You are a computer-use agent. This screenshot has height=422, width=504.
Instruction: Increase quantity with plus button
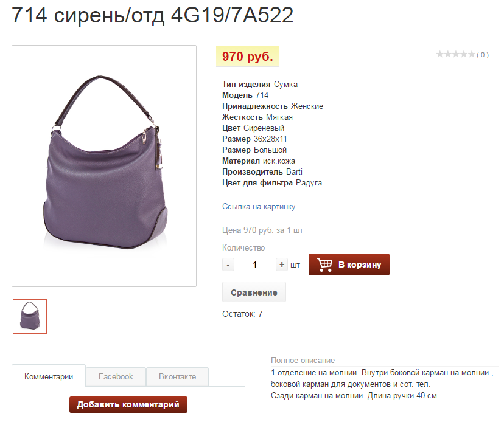[x=282, y=265]
